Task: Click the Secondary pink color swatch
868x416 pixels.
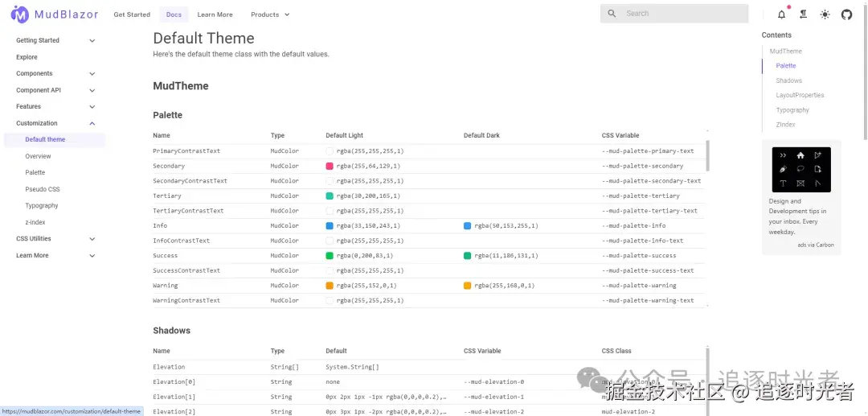Action: [x=330, y=167]
